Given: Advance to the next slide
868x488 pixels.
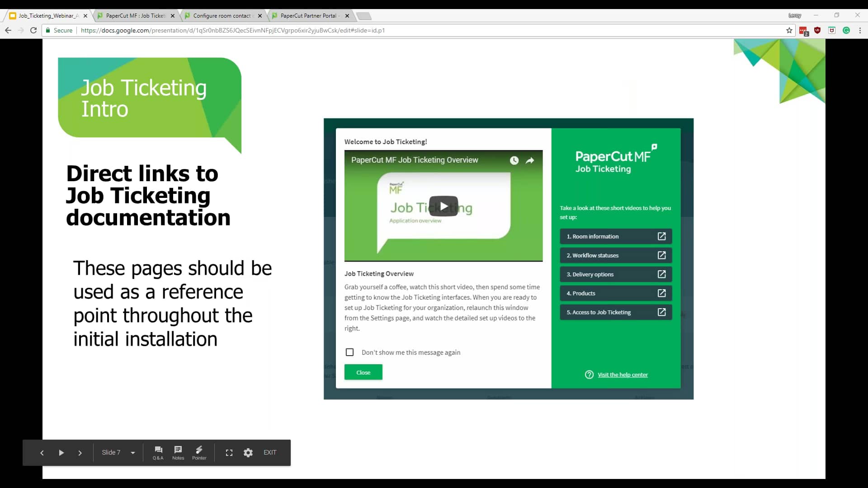Looking at the screenshot, I should pyautogui.click(x=80, y=452).
